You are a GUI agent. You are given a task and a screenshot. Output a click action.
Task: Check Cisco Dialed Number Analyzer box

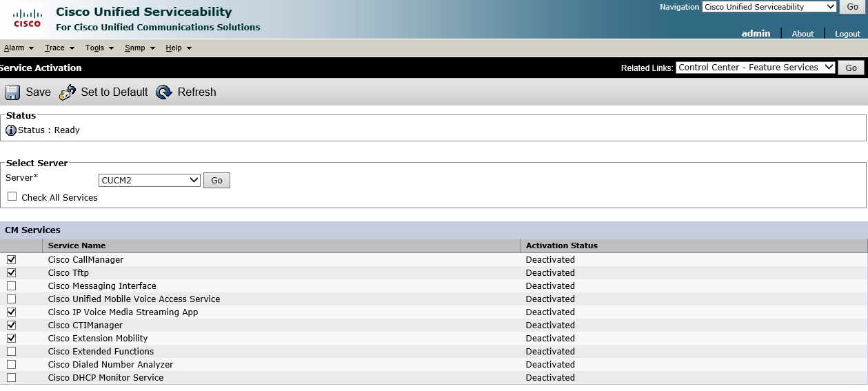pyautogui.click(x=12, y=365)
